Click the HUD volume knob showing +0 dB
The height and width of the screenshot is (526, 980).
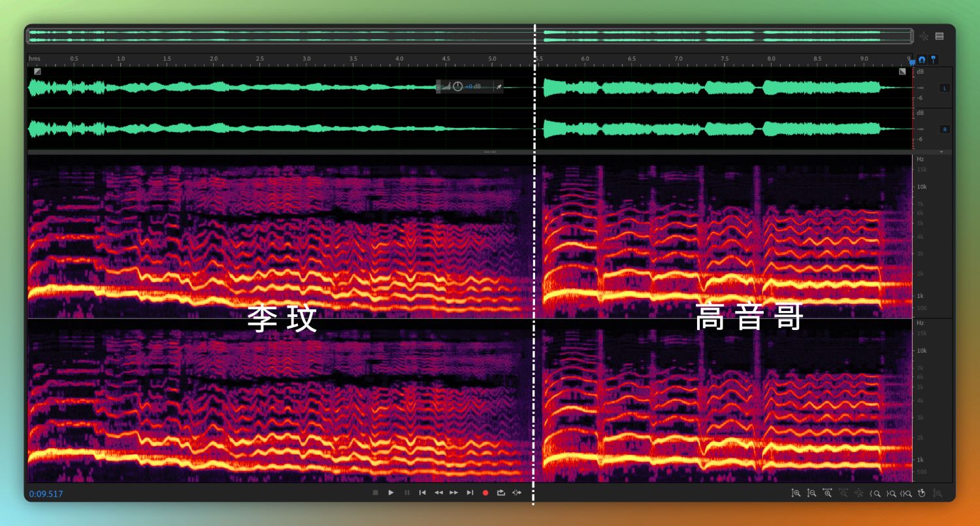tap(457, 86)
